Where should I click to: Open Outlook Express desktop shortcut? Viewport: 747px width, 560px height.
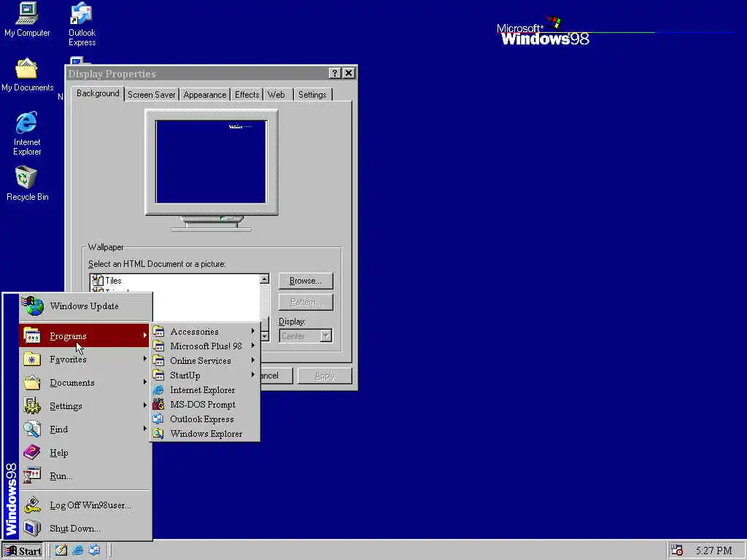pyautogui.click(x=82, y=24)
